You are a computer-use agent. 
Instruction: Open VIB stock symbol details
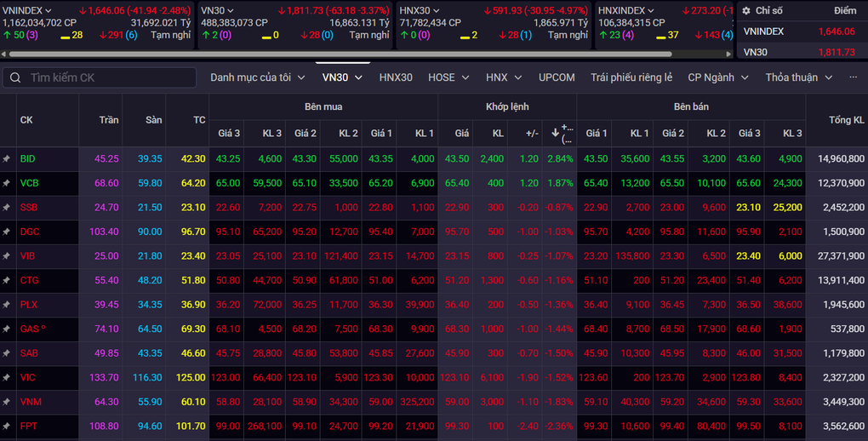tap(28, 256)
